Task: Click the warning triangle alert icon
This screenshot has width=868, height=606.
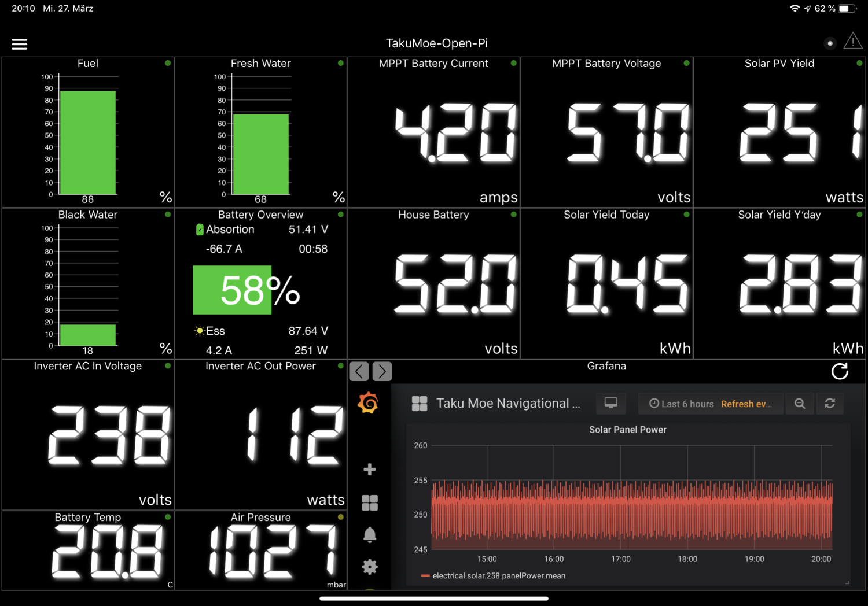Action: click(x=852, y=42)
